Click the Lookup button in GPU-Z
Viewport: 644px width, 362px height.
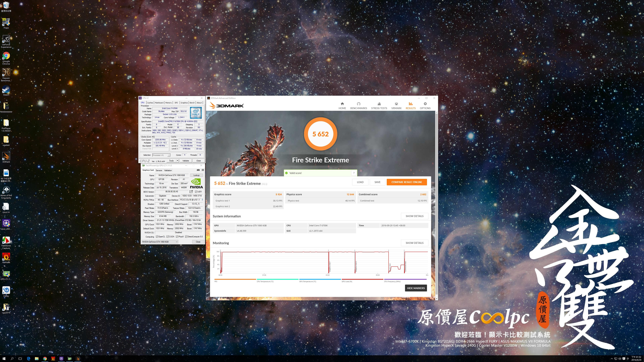coord(196,175)
